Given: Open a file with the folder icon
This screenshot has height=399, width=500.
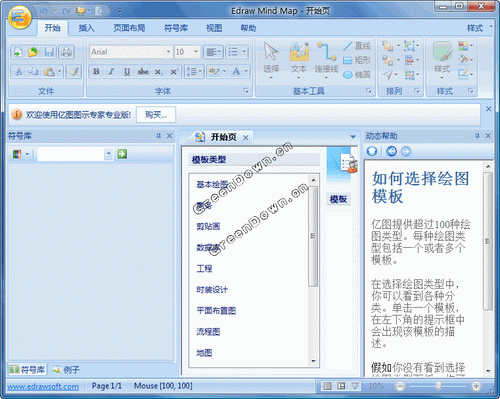Looking at the screenshot, I should point(33,52).
